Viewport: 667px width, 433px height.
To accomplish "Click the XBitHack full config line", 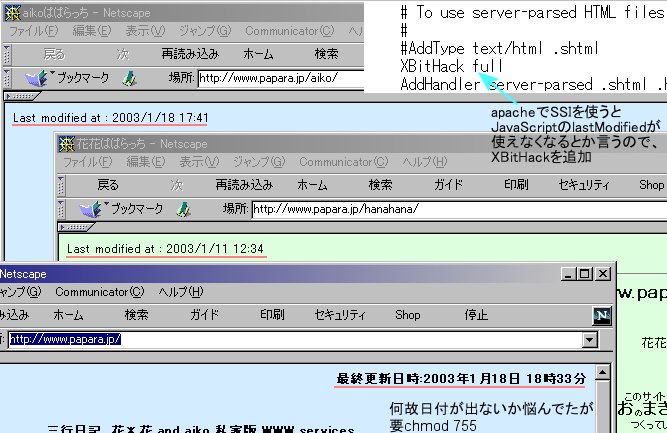I will point(452,66).
